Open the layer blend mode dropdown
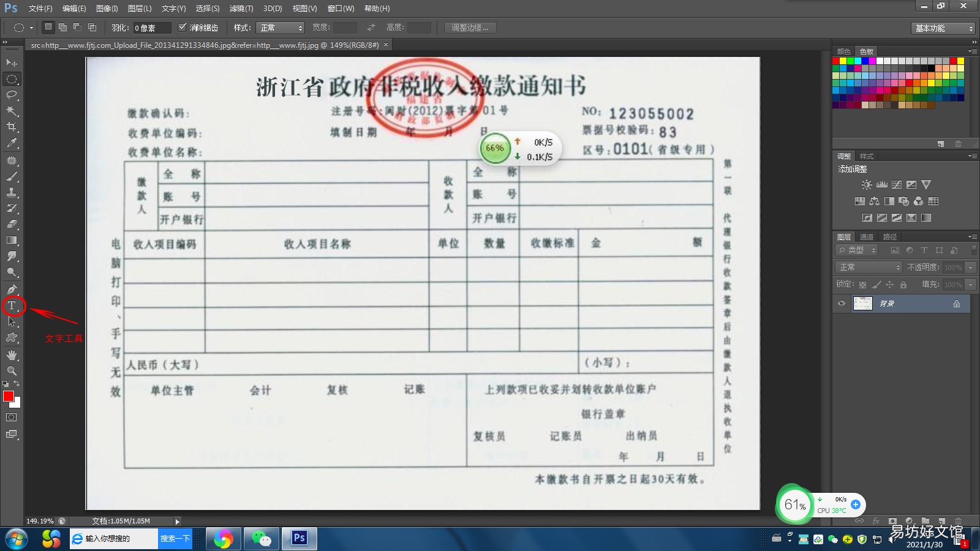The width and height of the screenshot is (980, 551). click(x=869, y=268)
